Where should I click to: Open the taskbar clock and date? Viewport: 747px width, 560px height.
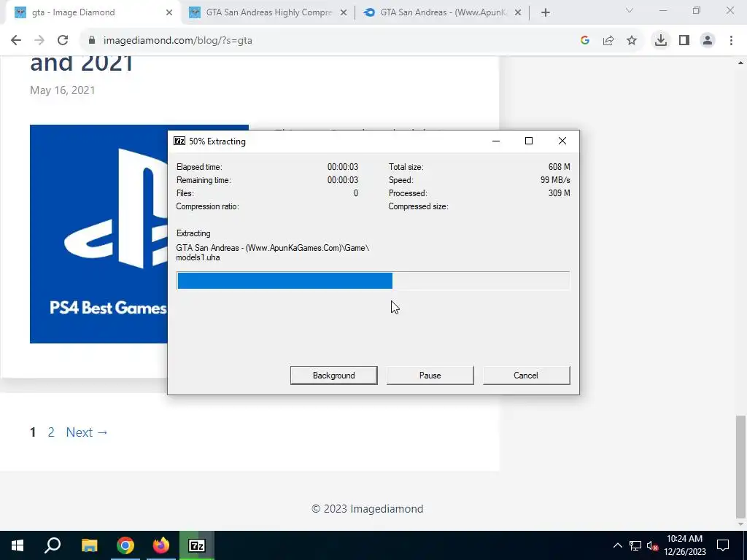pos(684,545)
